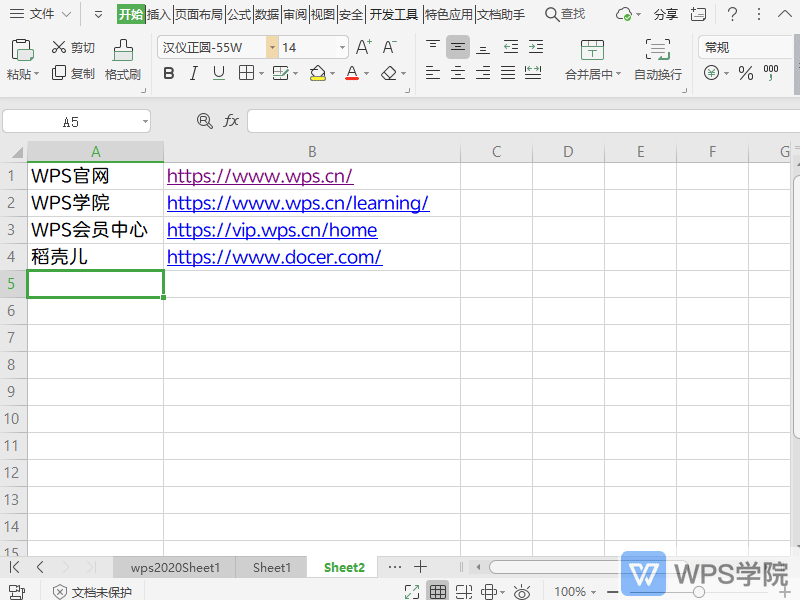Add a new sheet with plus icon
This screenshot has width=800, height=600.
pyautogui.click(x=421, y=567)
